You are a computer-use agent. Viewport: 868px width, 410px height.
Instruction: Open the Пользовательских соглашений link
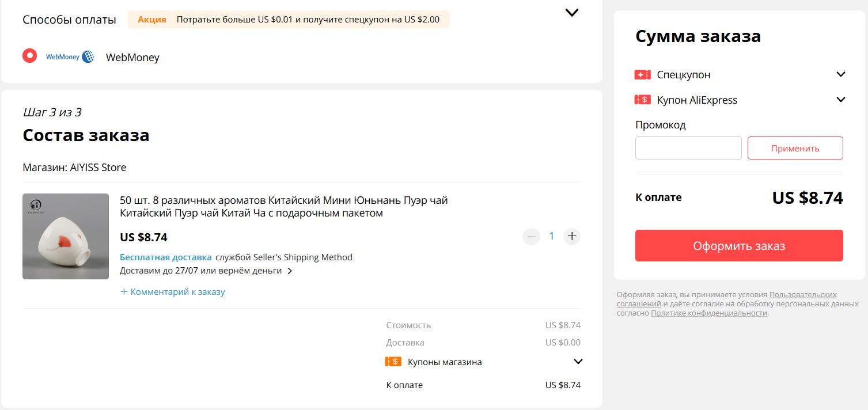pos(727,299)
